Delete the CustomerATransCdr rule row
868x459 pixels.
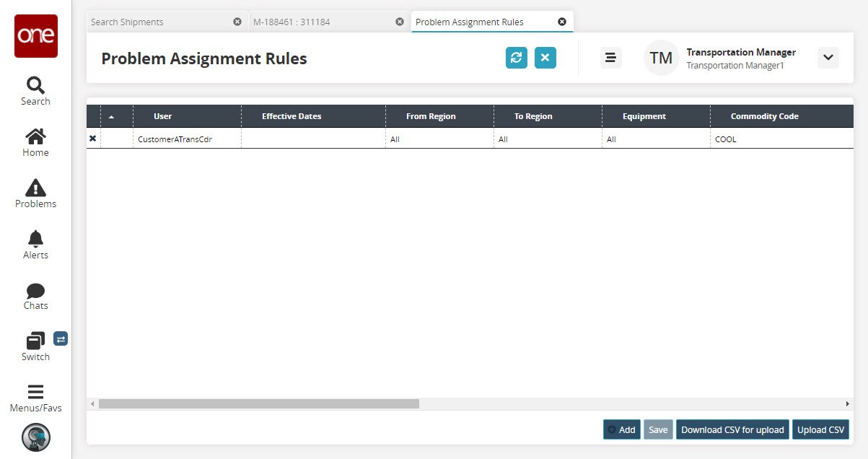point(92,139)
